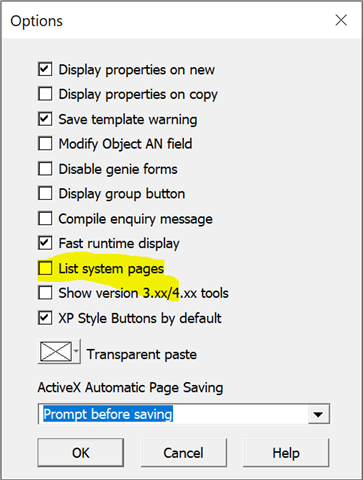
Task: Uncheck Fast runtime display
Action: [x=45, y=243]
